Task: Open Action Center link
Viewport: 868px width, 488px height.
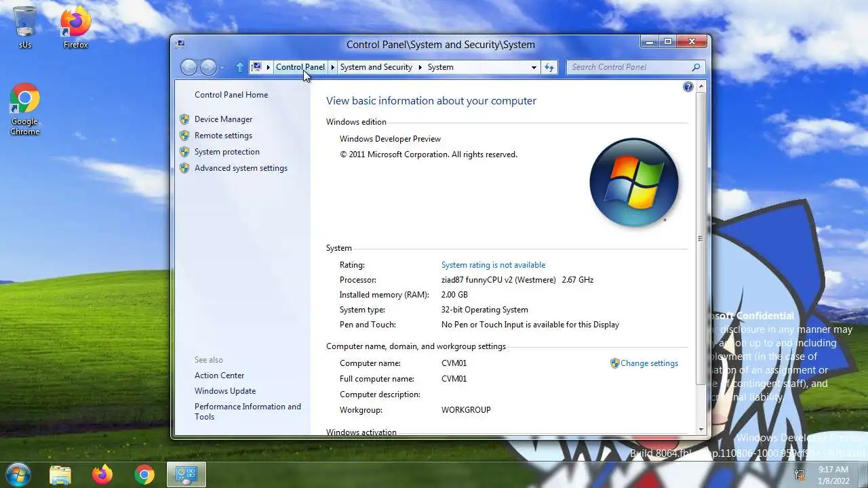Action: (x=219, y=375)
